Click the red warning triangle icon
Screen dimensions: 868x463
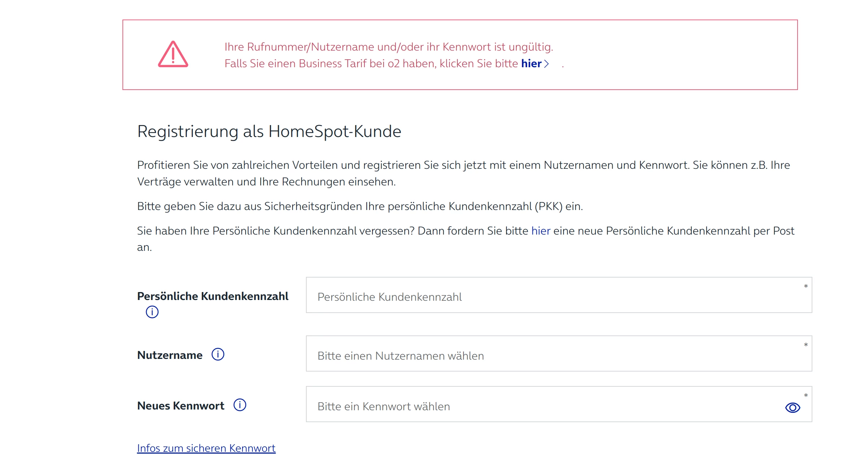(x=173, y=55)
